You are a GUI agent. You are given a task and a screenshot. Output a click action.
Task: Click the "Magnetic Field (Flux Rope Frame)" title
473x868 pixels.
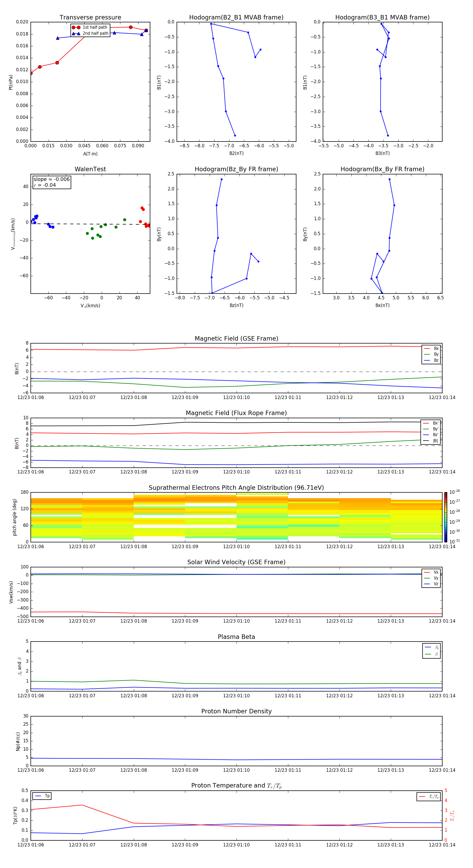tap(236, 413)
